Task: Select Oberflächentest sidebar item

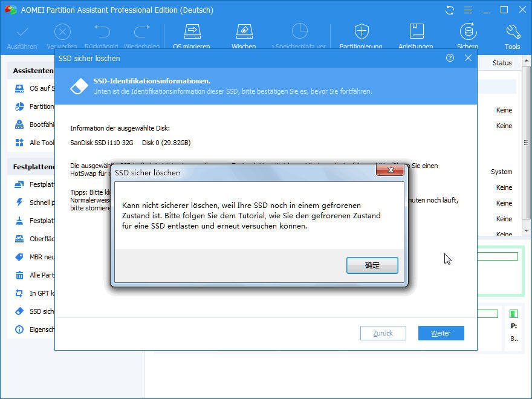Action: (34, 239)
